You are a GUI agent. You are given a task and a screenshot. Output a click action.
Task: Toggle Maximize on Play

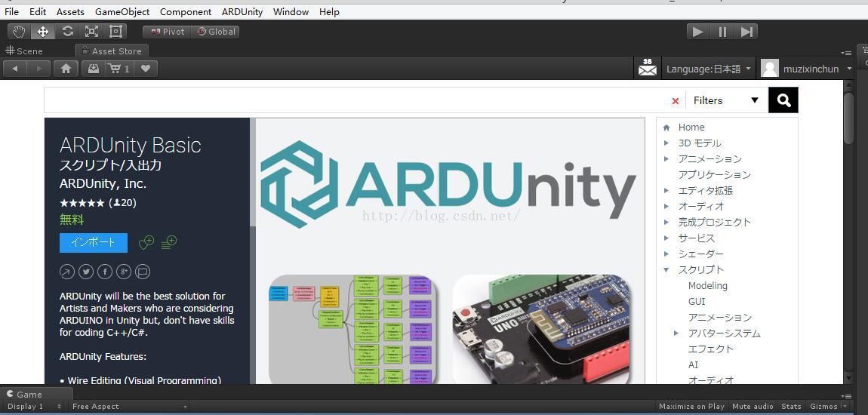click(691, 406)
